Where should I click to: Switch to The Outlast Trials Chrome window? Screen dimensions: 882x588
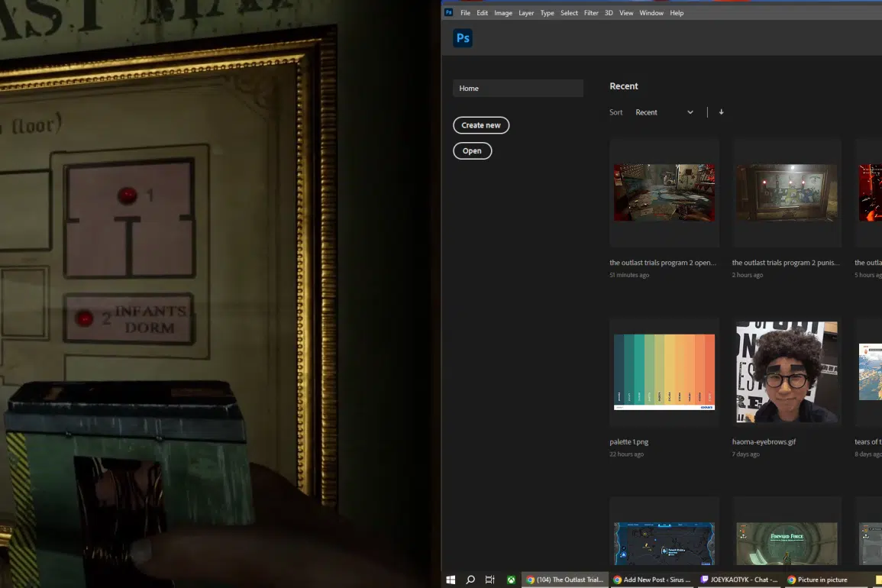click(x=565, y=580)
